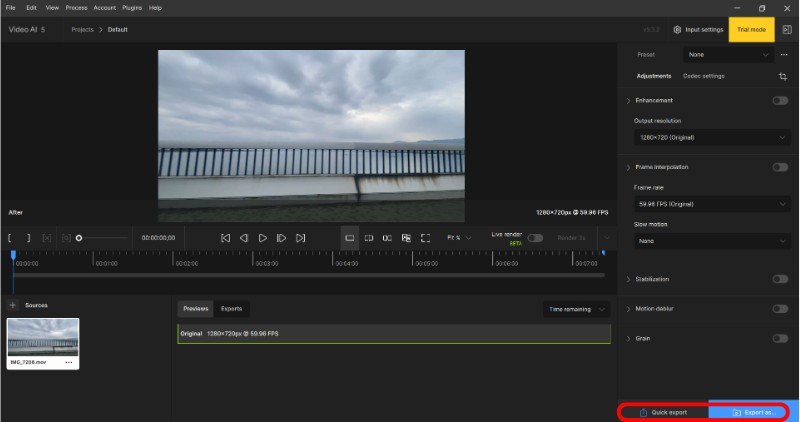The height and width of the screenshot is (422, 800).
Task: Click the Export as... button
Action: (x=753, y=412)
